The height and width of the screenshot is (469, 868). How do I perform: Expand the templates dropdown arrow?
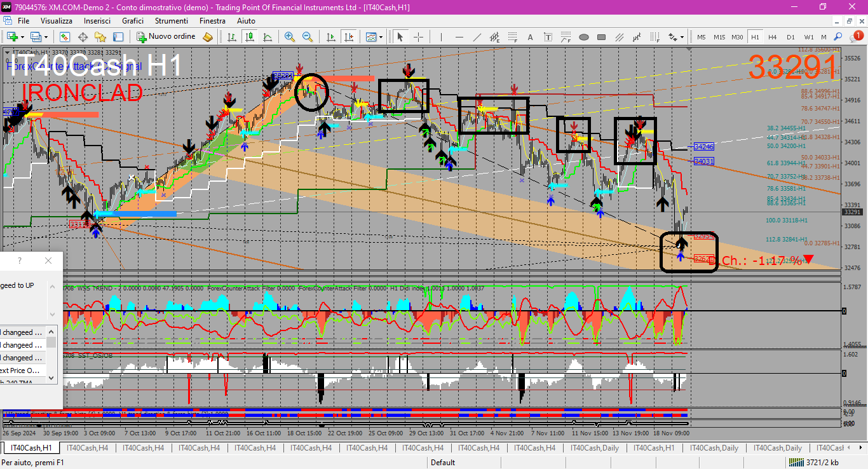click(x=381, y=37)
